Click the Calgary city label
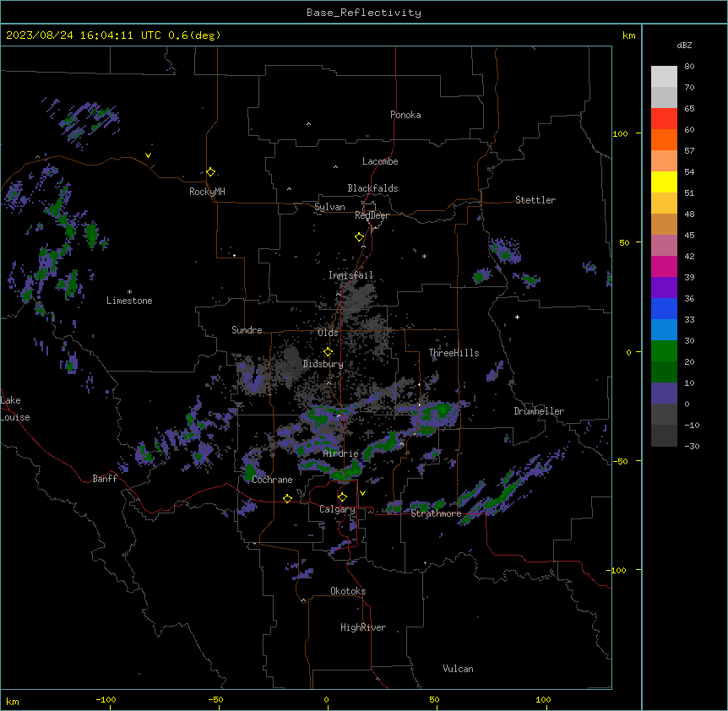The width and height of the screenshot is (728, 711). (337, 509)
